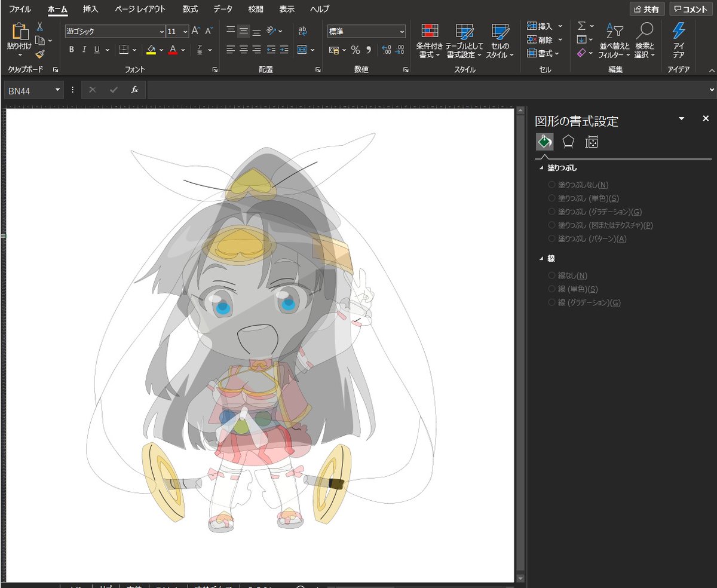Image resolution: width=717 pixels, height=588 pixels.
Task: Apply comma style number format
Action: (369, 50)
